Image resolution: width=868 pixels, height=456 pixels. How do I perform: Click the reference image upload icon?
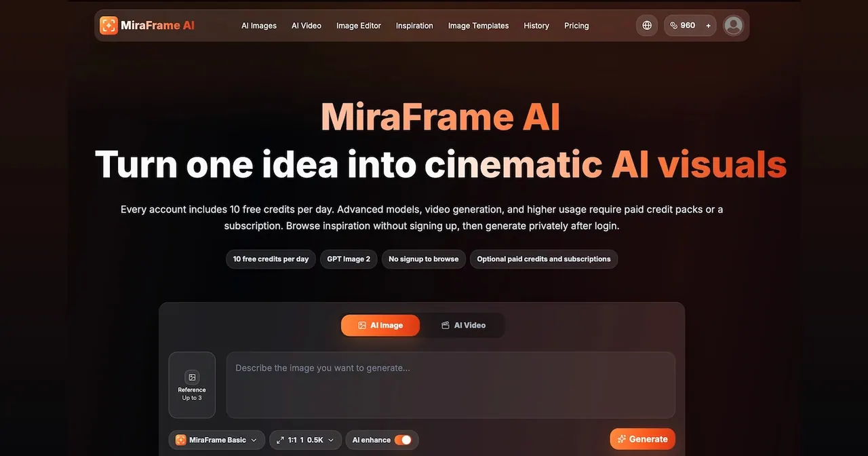pyautogui.click(x=192, y=377)
